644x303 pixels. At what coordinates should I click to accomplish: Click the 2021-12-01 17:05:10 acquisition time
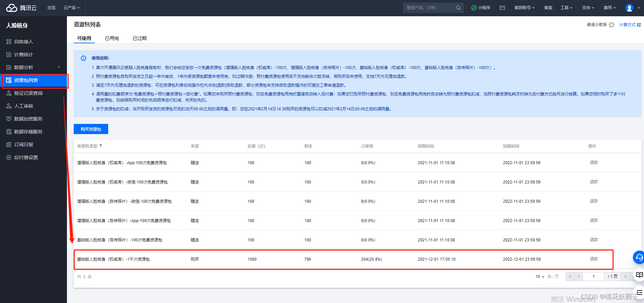click(x=436, y=259)
